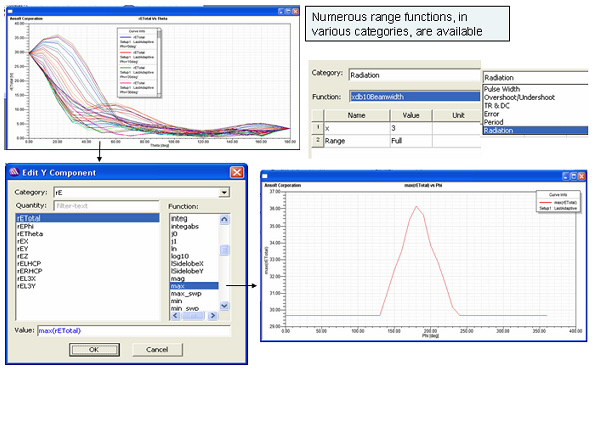The height and width of the screenshot is (439, 604).
Task: Select the max function in Function list
Action: 180,285
